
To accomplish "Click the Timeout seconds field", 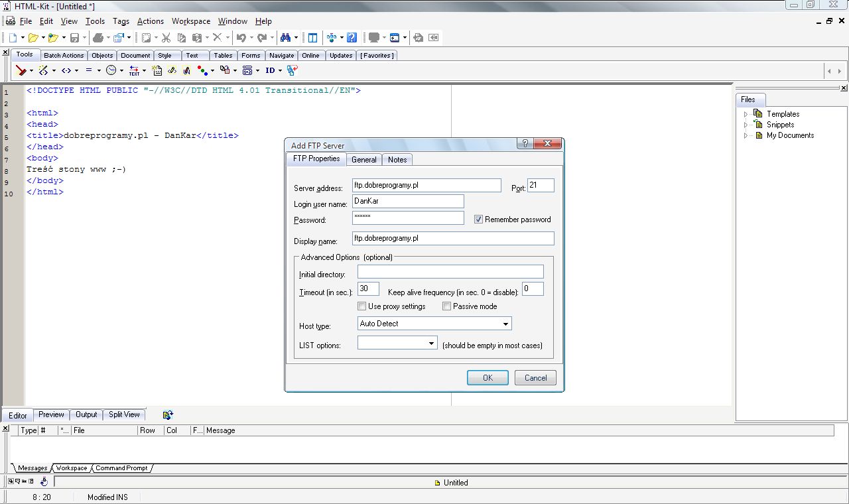I will pos(368,288).
